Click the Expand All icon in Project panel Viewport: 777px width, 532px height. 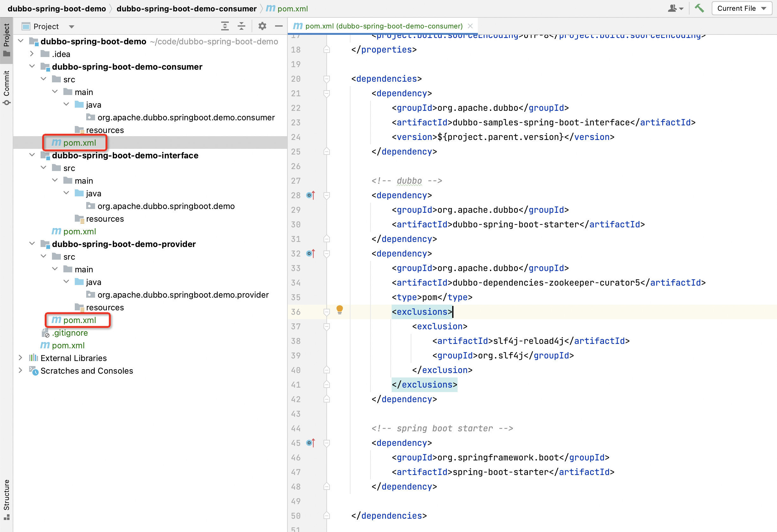point(225,26)
